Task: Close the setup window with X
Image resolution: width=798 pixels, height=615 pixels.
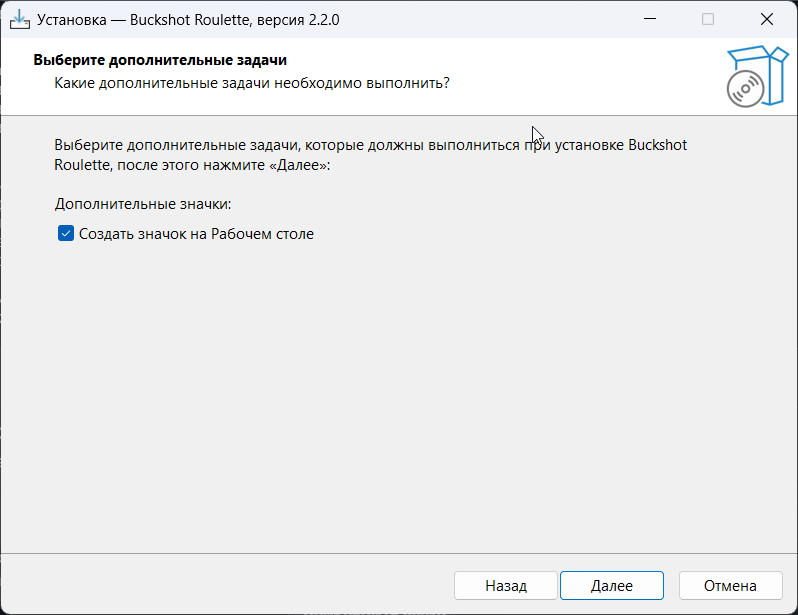Action: [x=766, y=19]
